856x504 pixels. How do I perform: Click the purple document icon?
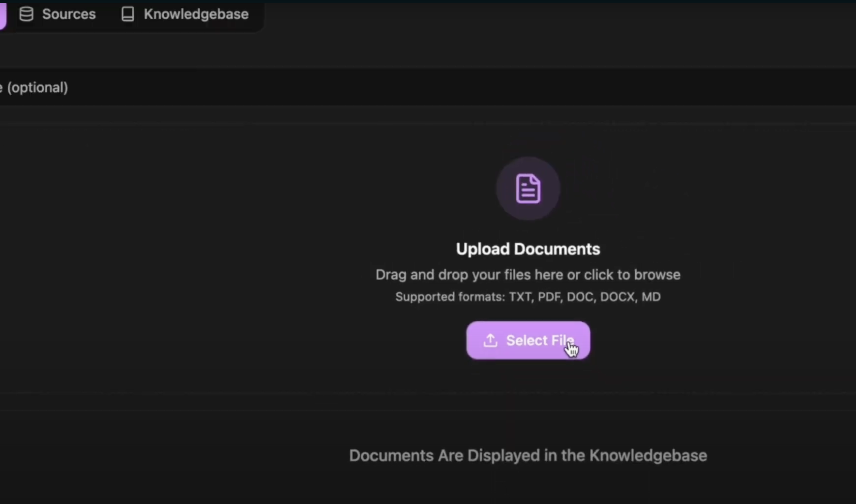[528, 189]
